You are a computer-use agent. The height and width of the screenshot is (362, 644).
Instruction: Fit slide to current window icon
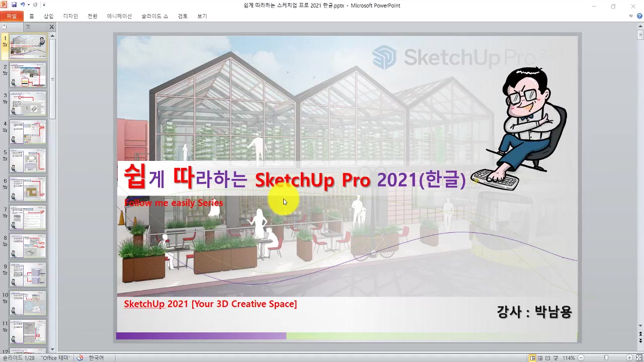click(x=639, y=358)
